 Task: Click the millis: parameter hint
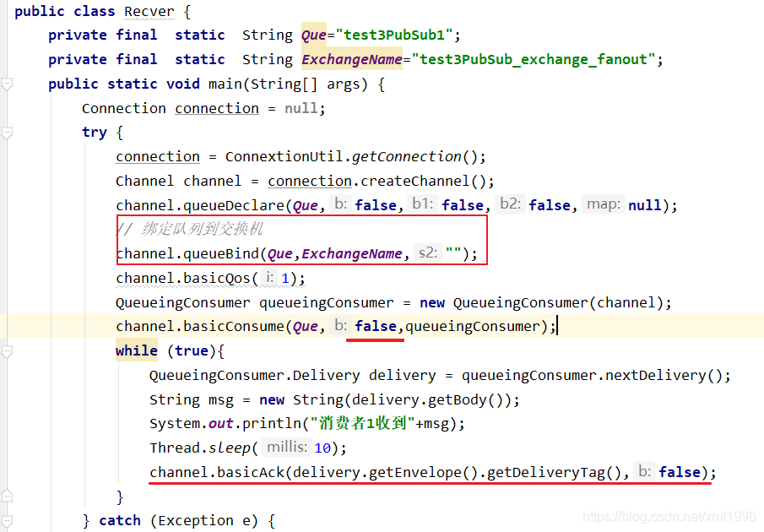tap(287, 447)
